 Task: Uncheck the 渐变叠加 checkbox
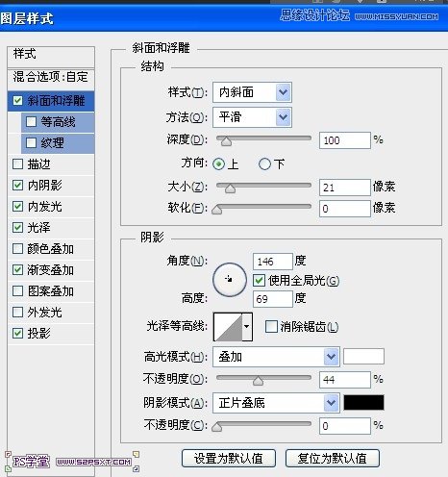point(17,270)
